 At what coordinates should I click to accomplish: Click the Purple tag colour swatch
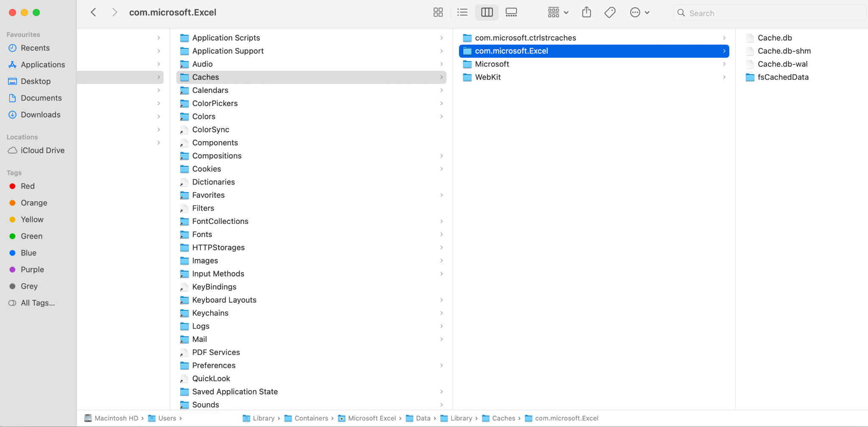click(x=12, y=269)
